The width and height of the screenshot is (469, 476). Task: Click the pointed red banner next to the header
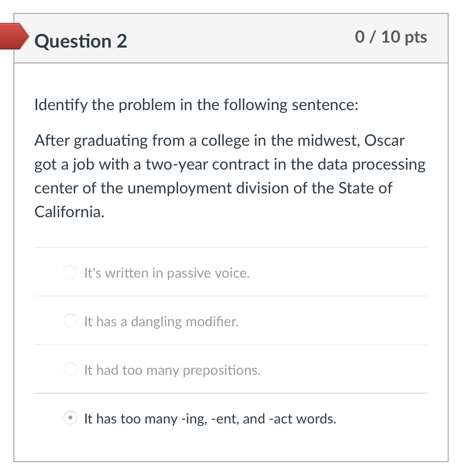pyautogui.click(x=13, y=36)
